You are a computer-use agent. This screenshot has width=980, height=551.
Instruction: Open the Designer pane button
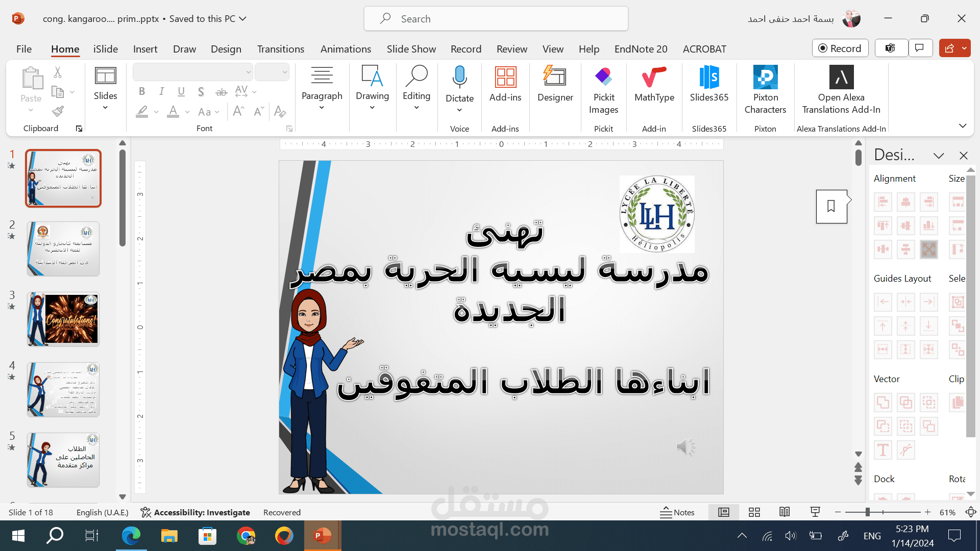555,84
